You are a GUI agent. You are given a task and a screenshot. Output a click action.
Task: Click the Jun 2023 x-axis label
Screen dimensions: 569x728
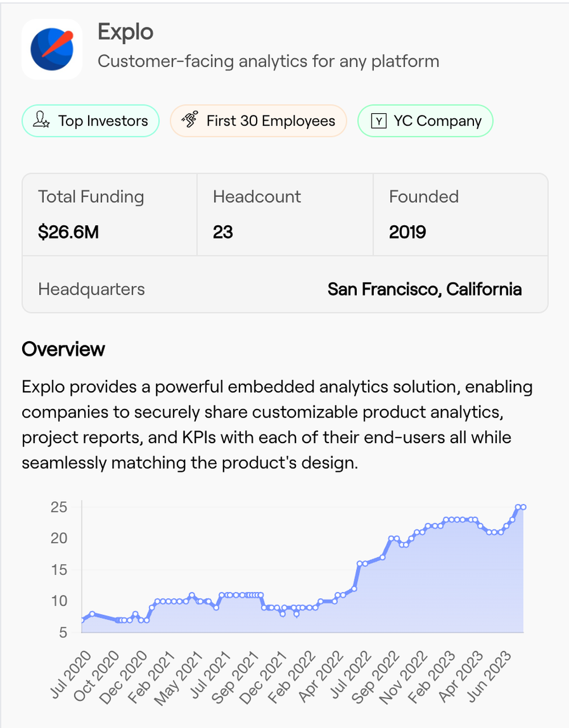click(x=488, y=676)
